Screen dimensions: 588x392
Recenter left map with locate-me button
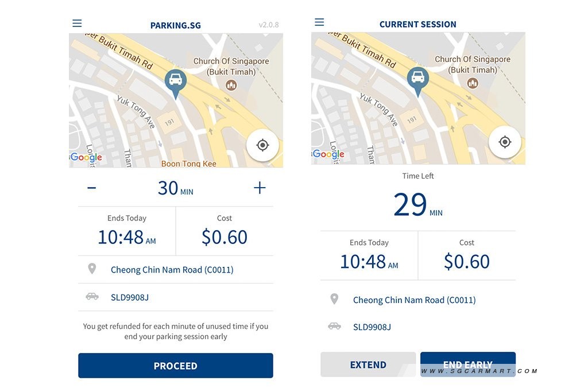pos(262,145)
